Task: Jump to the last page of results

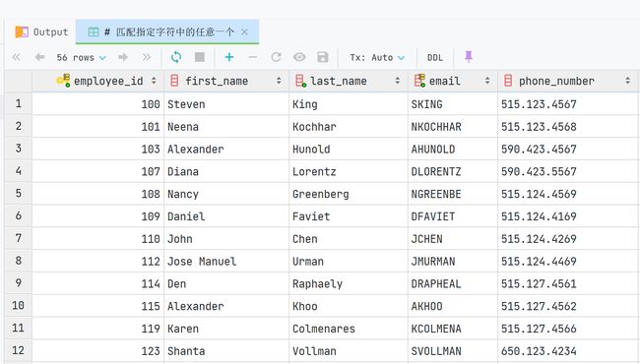Action: click(x=147, y=57)
